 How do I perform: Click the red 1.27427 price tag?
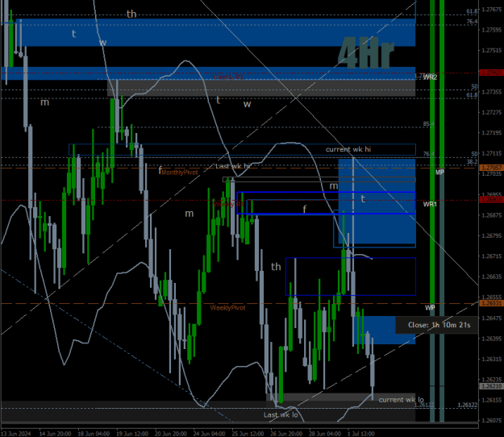click(491, 73)
